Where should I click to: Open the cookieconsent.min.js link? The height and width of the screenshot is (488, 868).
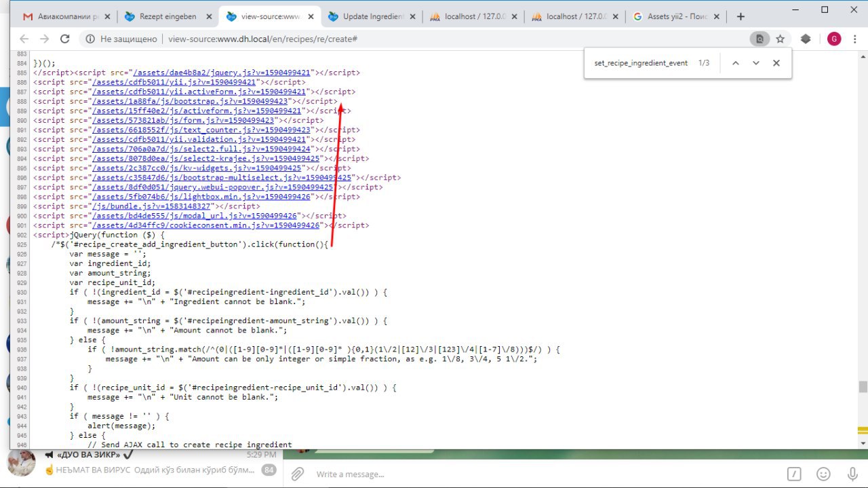(x=205, y=225)
